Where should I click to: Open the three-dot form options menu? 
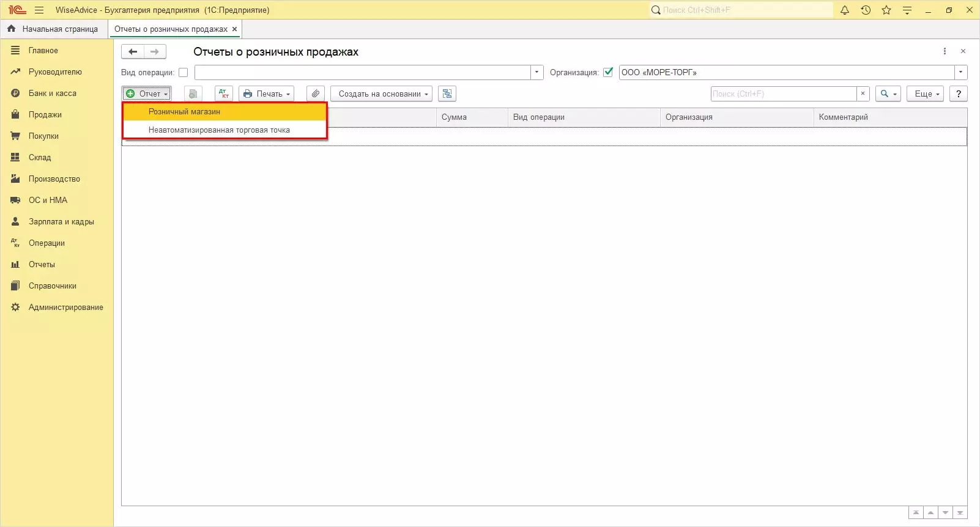(x=945, y=51)
